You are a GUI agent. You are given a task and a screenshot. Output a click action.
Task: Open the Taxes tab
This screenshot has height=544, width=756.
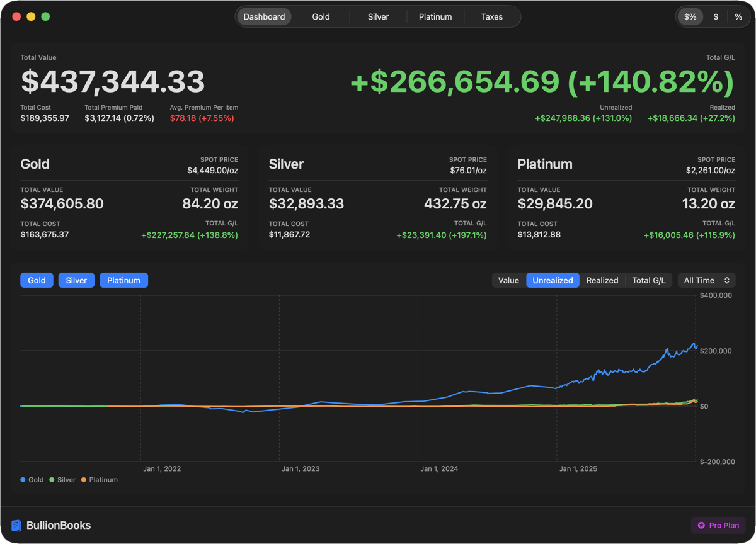click(x=492, y=17)
